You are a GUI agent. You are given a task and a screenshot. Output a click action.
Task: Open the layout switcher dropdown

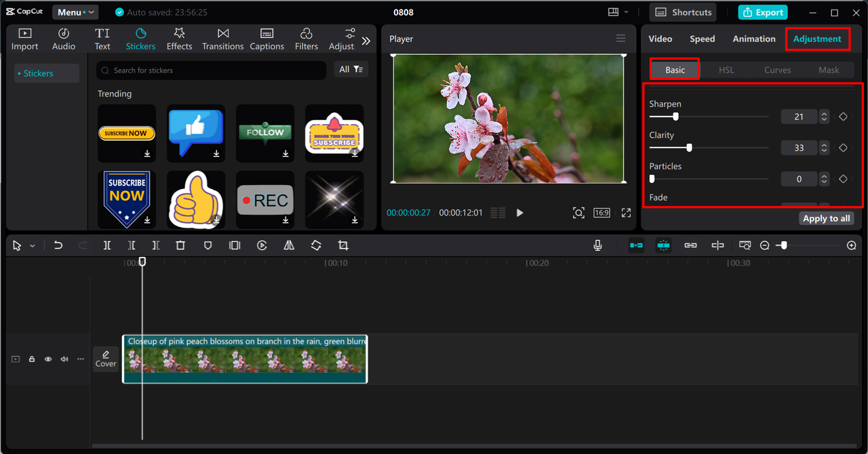(618, 12)
